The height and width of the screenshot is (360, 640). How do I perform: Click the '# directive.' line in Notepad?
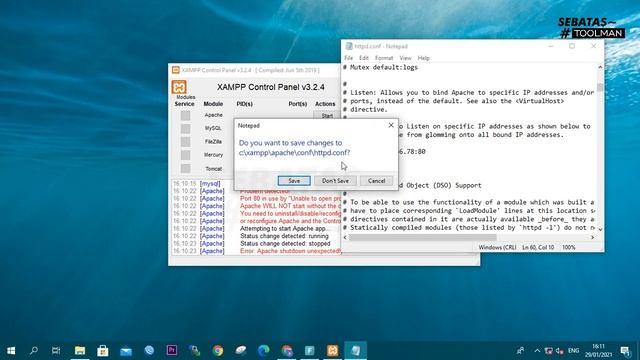(x=365, y=109)
